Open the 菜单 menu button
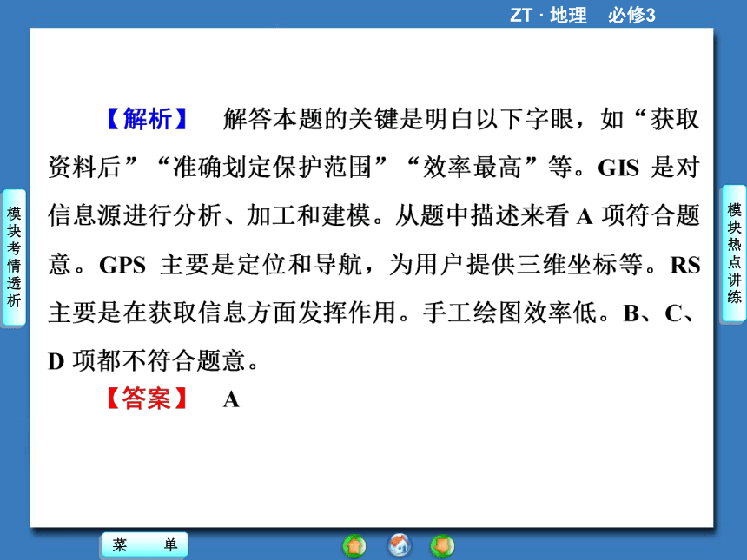Viewport: 747px width, 560px height. [x=145, y=544]
